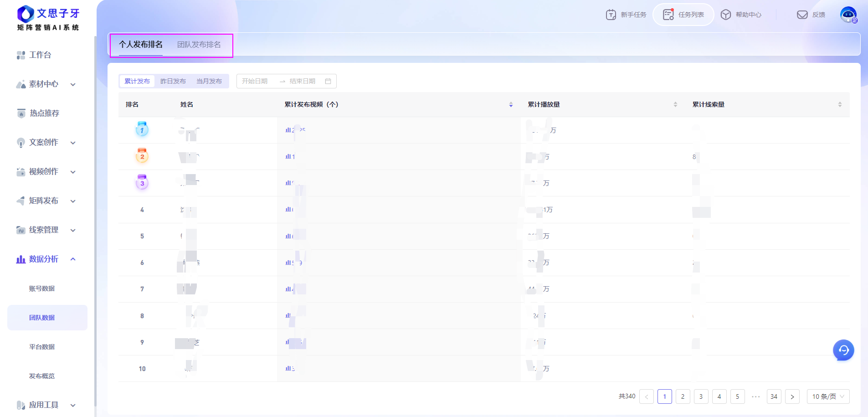The width and height of the screenshot is (868, 417).
Task: Click the 热点推荐 icon
Action: 21,113
